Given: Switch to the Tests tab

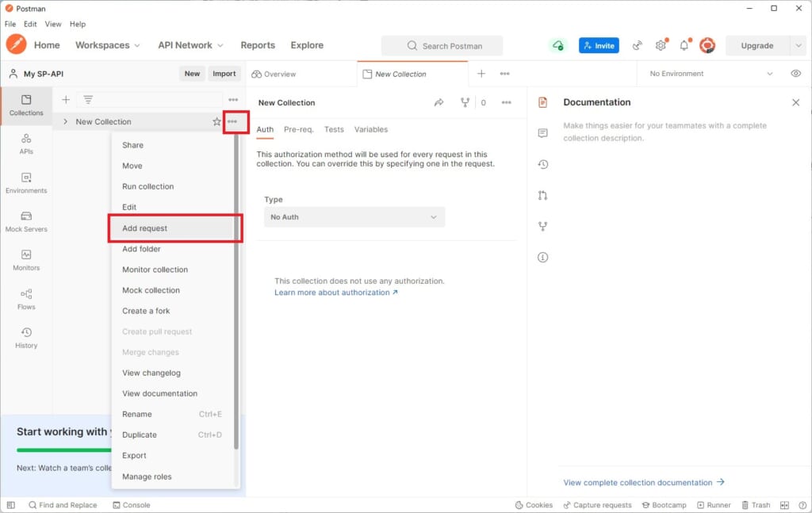Looking at the screenshot, I should click(334, 129).
